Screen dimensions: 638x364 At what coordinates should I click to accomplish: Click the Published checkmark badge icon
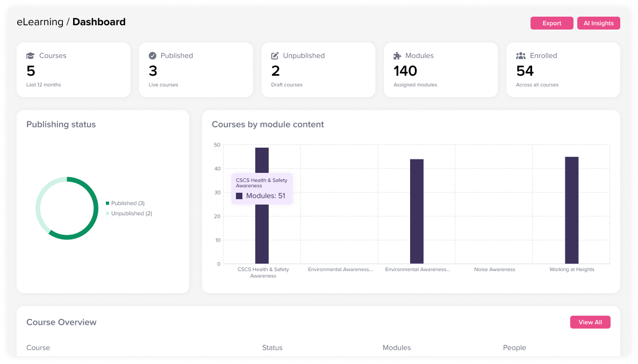153,56
